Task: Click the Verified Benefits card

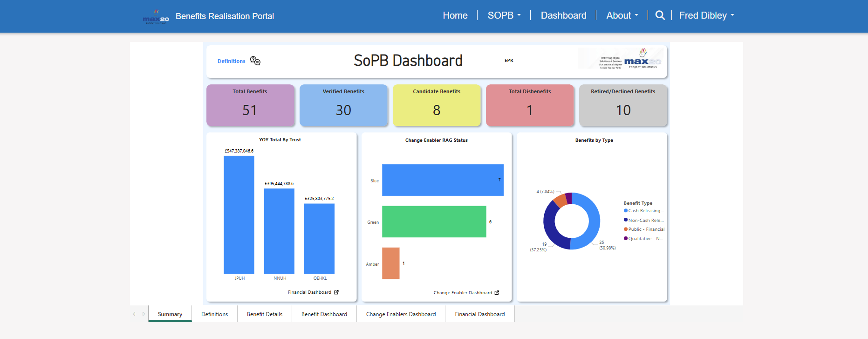Action: pyautogui.click(x=343, y=105)
